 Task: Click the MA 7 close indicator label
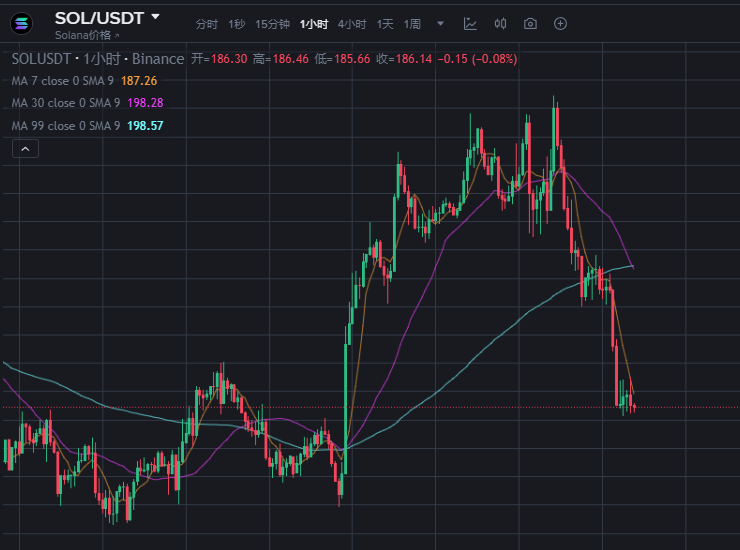pos(65,81)
